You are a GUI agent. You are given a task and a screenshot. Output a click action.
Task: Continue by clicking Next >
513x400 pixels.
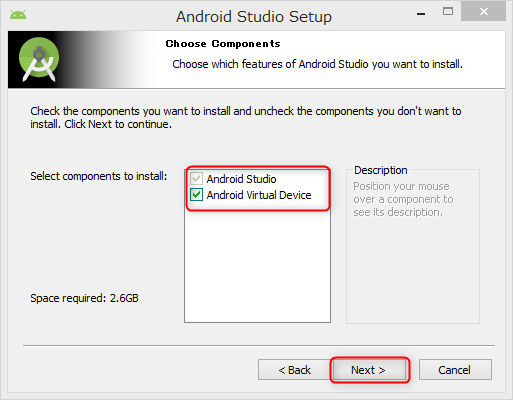(x=369, y=370)
